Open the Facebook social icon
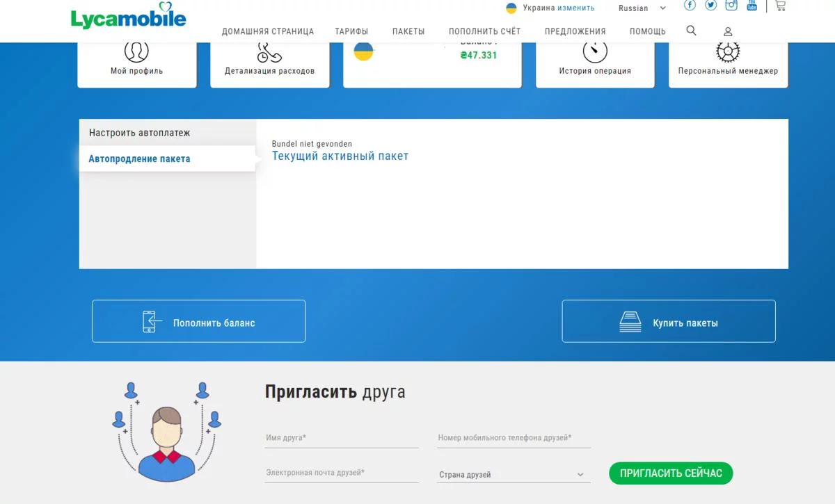This screenshot has height=504, width=835. tap(690, 6)
